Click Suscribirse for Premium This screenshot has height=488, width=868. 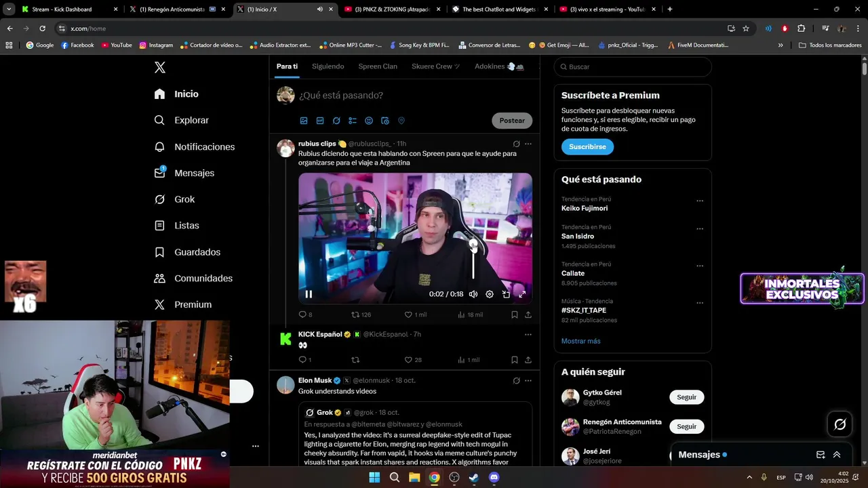click(x=587, y=147)
